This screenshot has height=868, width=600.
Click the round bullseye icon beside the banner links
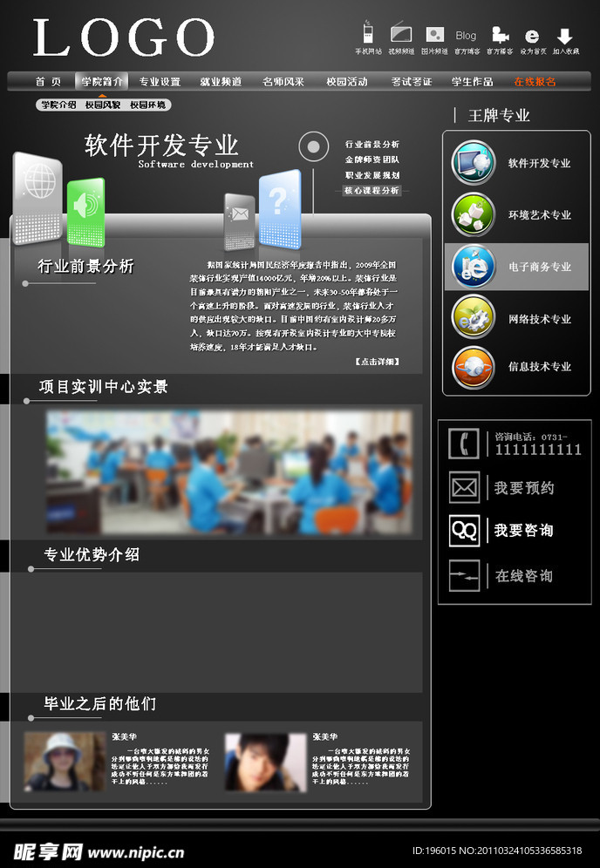pyautogui.click(x=314, y=146)
